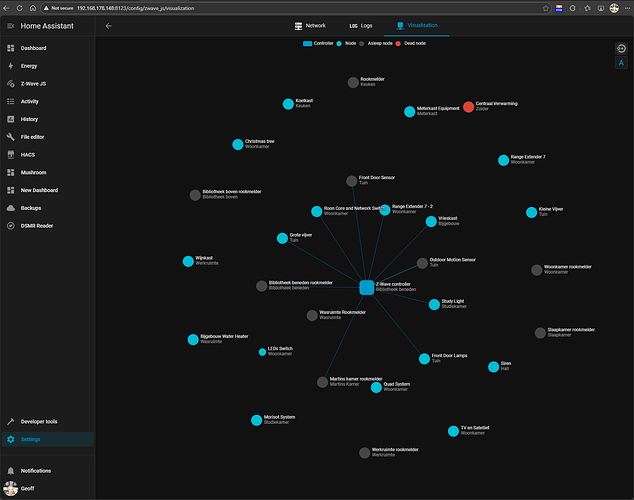This screenshot has width=634, height=500.
Task: Select the Kleine Vijver node
Action: pos(531,212)
